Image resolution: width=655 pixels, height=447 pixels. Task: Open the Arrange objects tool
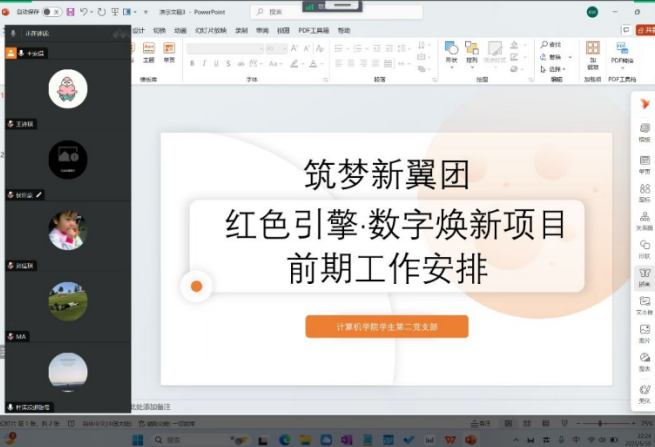click(x=474, y=54)
